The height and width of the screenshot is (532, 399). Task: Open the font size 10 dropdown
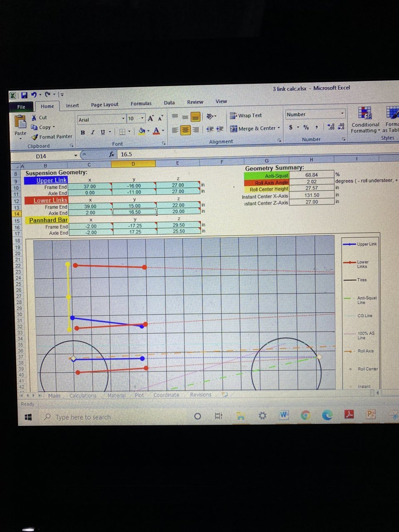[142, 118]
